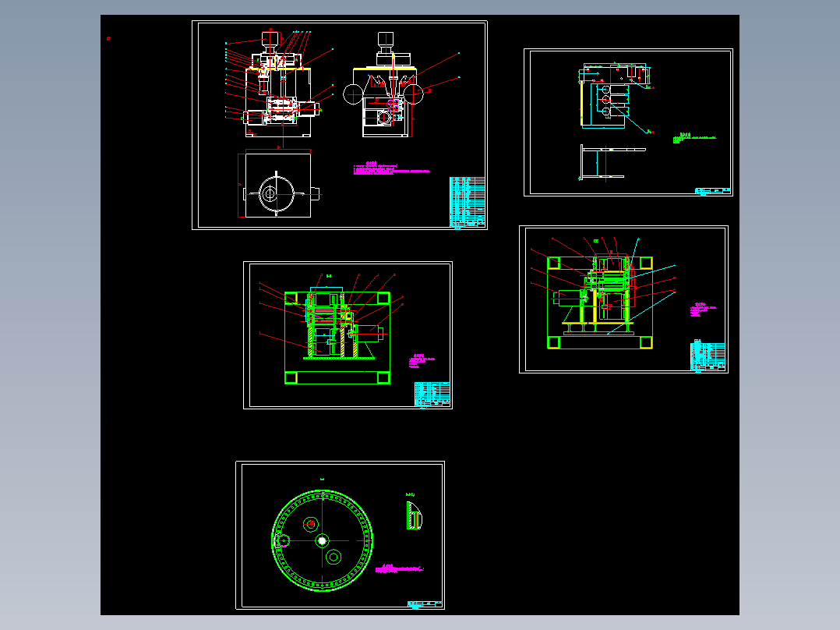Click the center hub of the green disc
840x630 pixels.
click(x=322, y=541)
